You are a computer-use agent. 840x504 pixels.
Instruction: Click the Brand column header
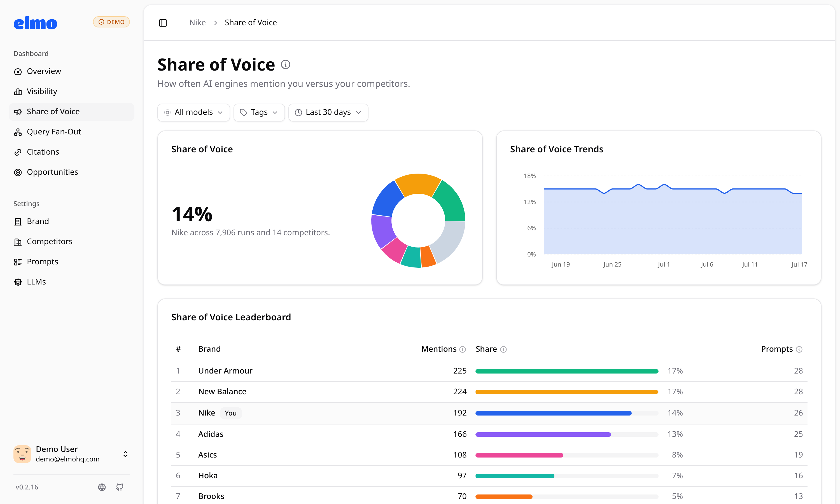click(209, 349)
